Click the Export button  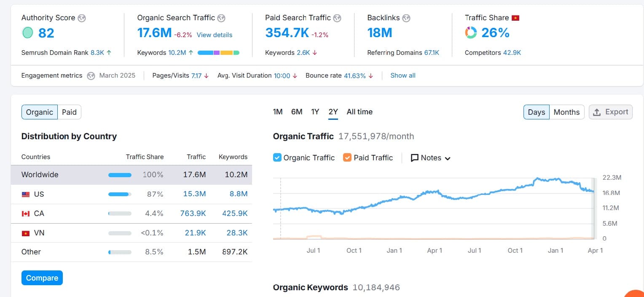tap(611, 112)
